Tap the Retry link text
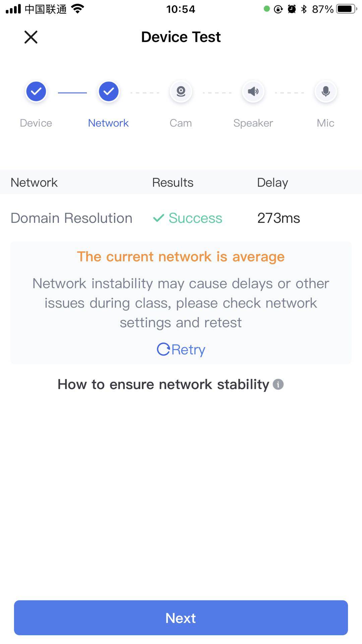Viewport: 362px width, 644px height. click(188, 350)
